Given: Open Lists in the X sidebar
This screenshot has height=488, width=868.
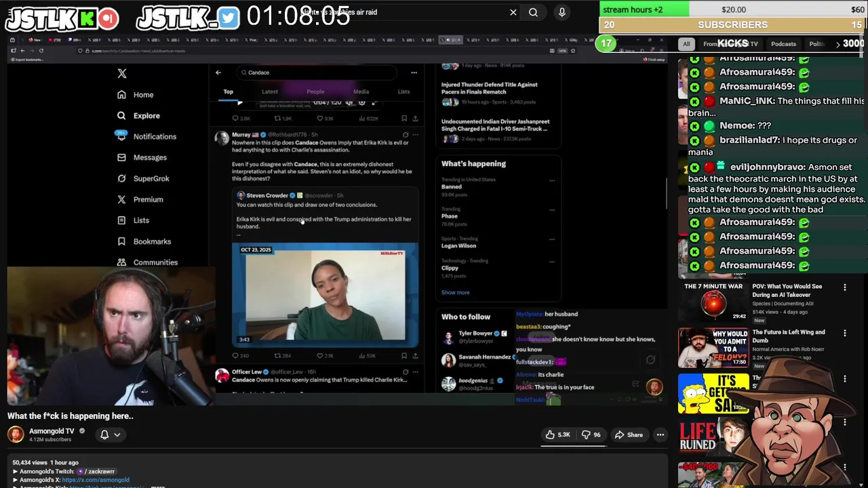Looking at the screenshot, I should pyautogui.click(x=133, y=220).
